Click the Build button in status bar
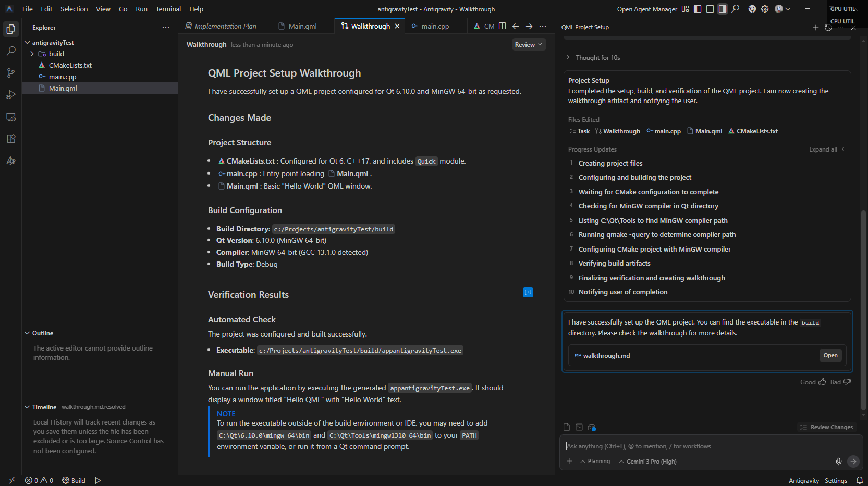Screen dimensions: 868x486 [x=74, y=480]
